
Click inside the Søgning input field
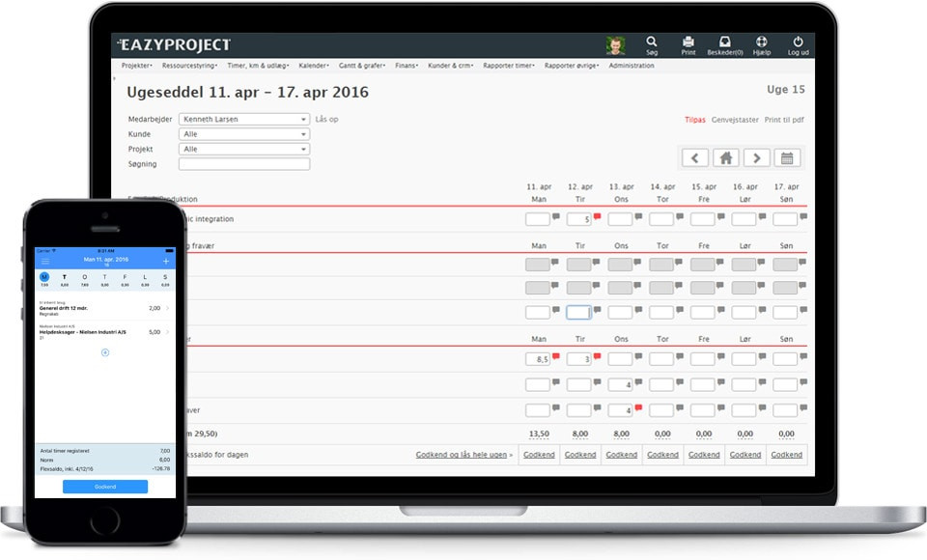tap(243, 164)
